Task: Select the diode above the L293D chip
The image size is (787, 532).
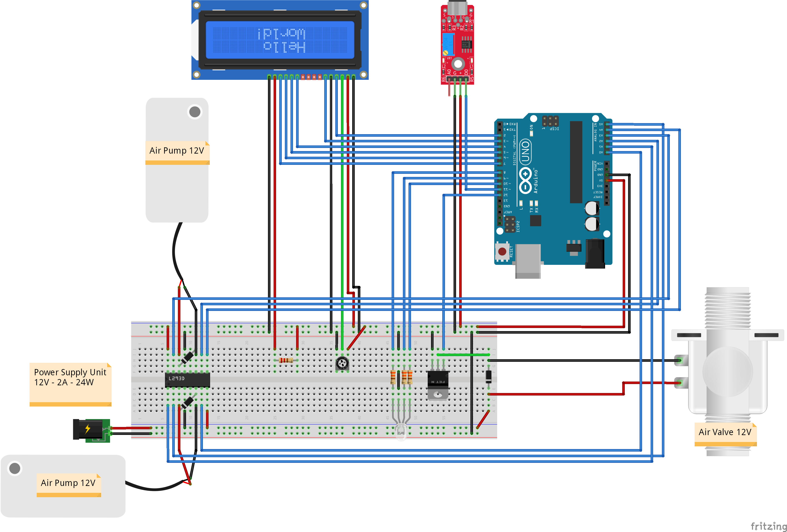Action: (187, 357)
